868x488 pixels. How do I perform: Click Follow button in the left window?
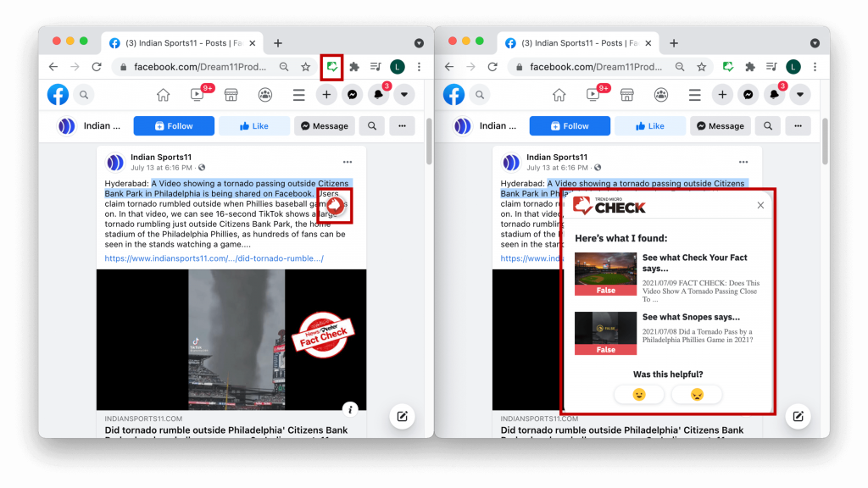tap(174, 126)
